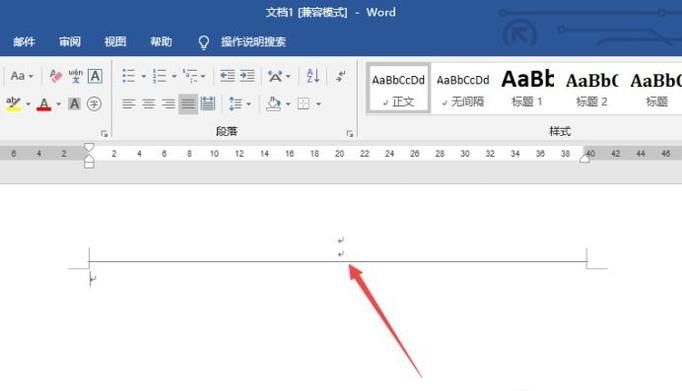Open the Font dialog launcher
Viewport: 682px width, 391px height.
[104, 134]
